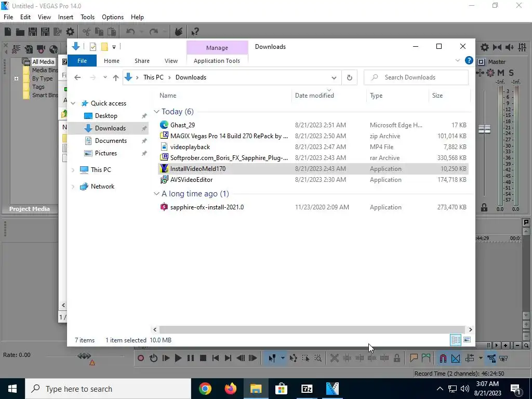Click Import media icon in Project Media

(29, 49)
